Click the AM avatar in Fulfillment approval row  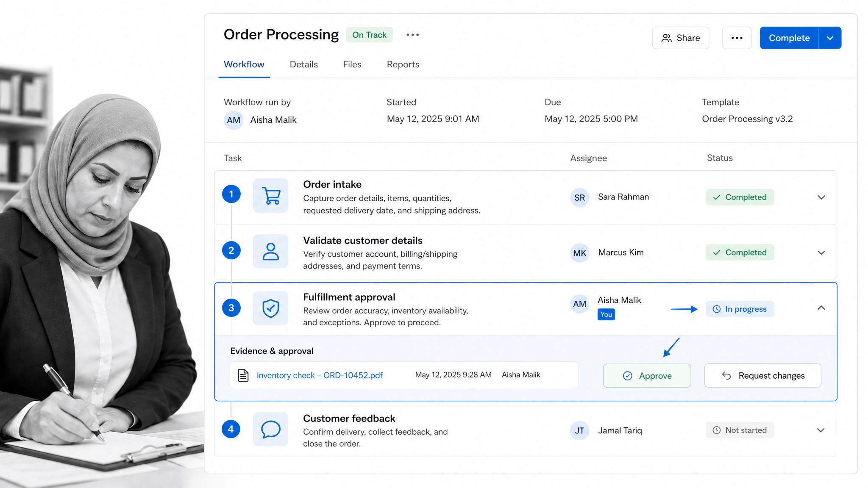(x=580, y=304)
